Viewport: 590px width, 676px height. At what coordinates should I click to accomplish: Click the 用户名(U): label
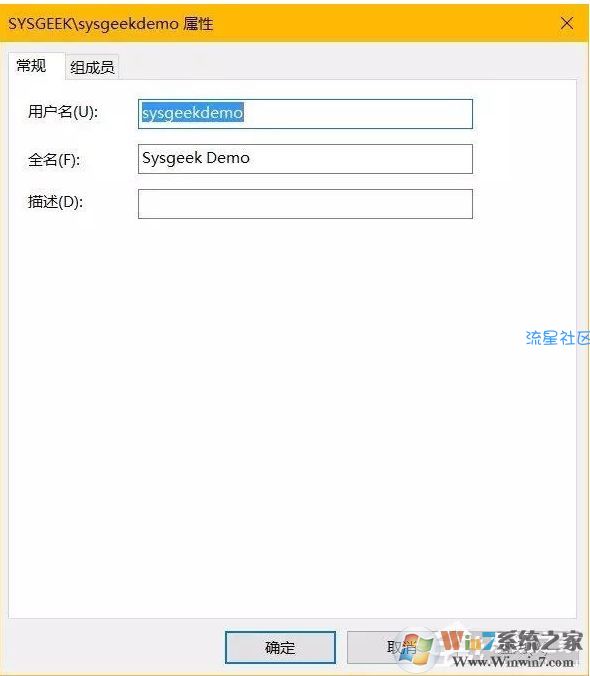click(63, 112)
